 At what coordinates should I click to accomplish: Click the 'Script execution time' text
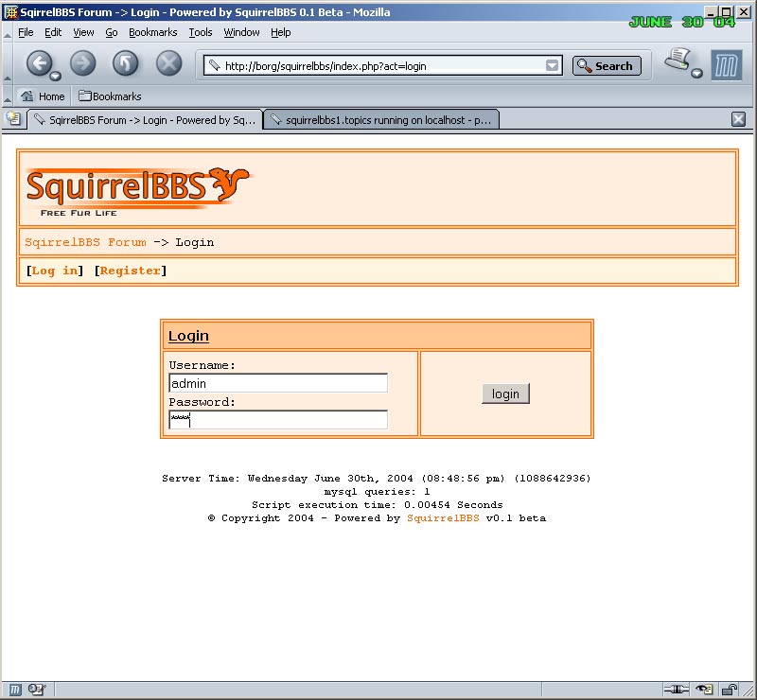pyautogui.click(x=377, y=505)
